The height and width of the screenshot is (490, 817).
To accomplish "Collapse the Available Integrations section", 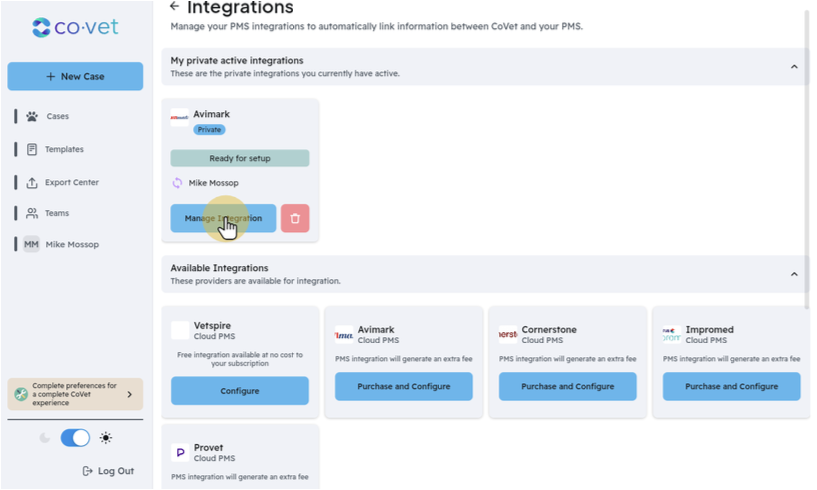I will point(794,274).
